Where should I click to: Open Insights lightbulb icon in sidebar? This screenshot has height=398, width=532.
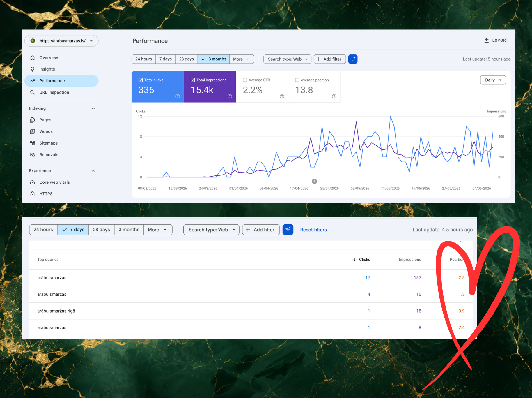pyautogui.click(x=33, y=69)
